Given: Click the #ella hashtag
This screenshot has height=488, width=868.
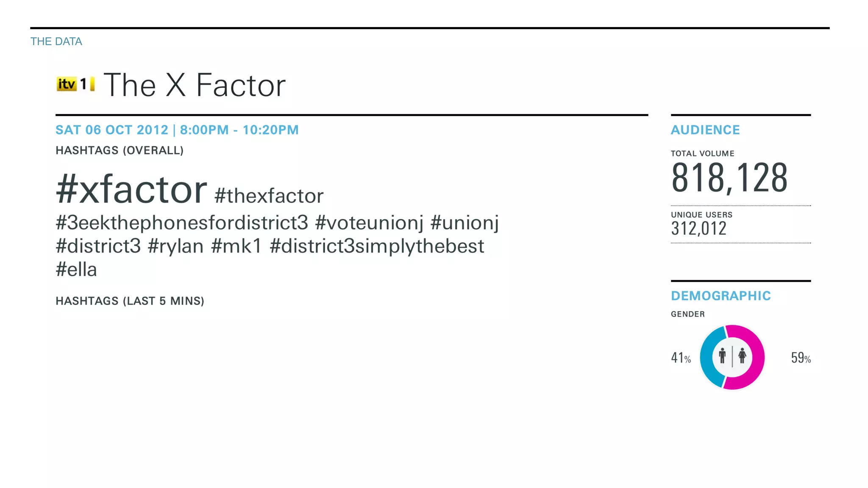Looking at the screenshot, I should [76, 269].
